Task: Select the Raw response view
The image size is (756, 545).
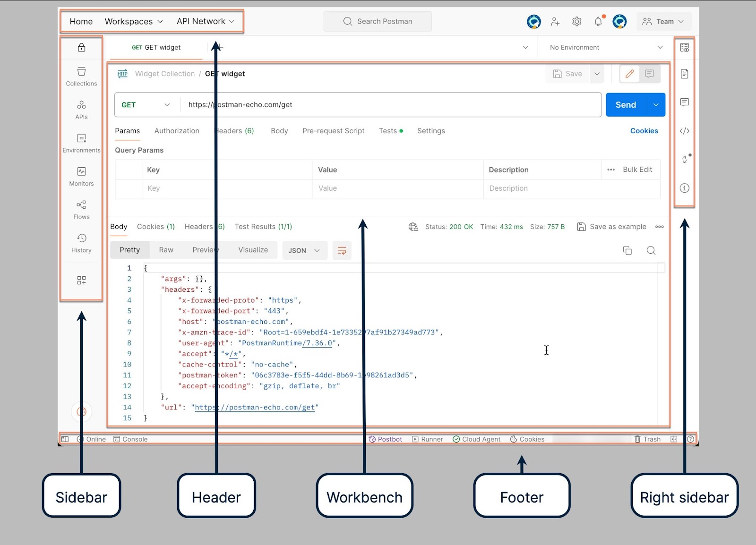Action: click(x=166, y=250)
